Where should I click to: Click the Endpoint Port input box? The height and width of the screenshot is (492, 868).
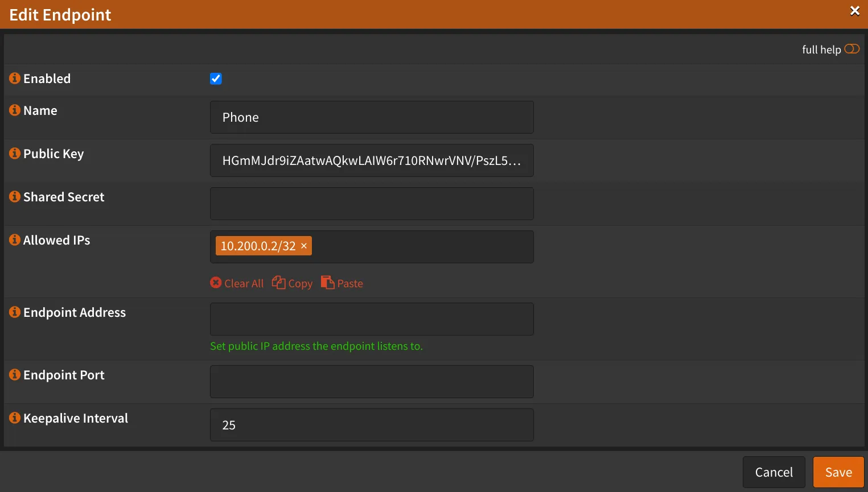coord(371,381)
